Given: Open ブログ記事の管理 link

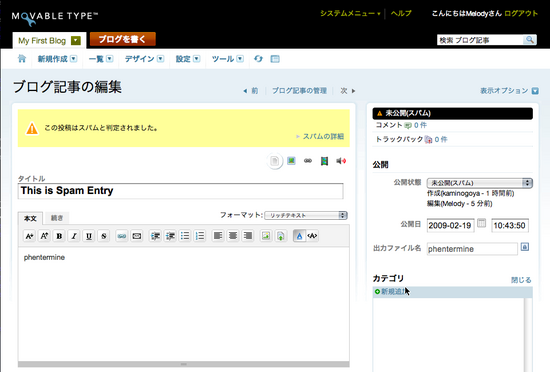Looking at the screenshot, I should [299, 91].
